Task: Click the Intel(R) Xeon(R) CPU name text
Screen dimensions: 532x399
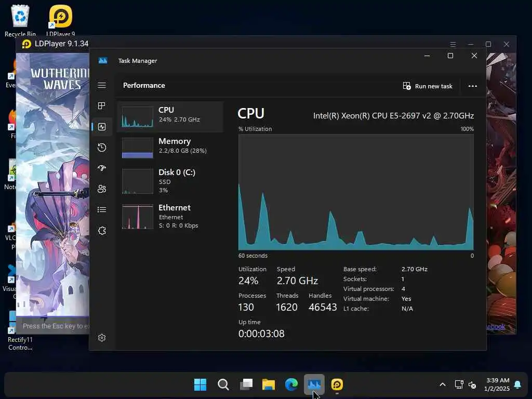Action: 393,116
